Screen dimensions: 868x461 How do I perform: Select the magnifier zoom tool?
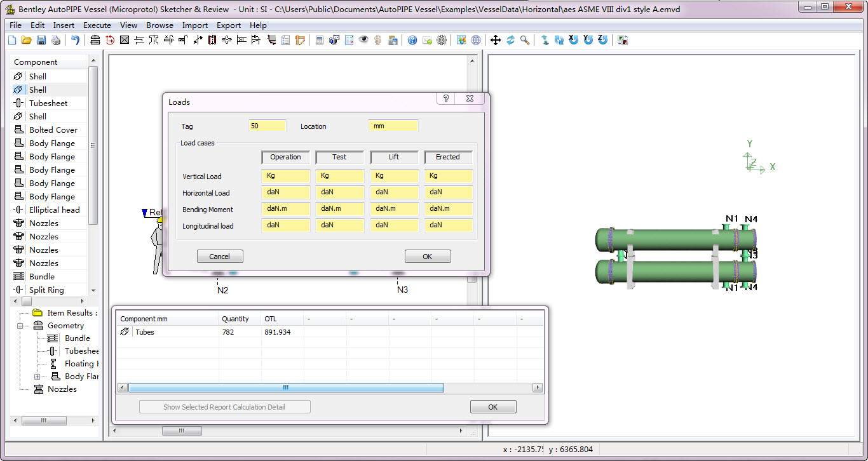point(525,40)
